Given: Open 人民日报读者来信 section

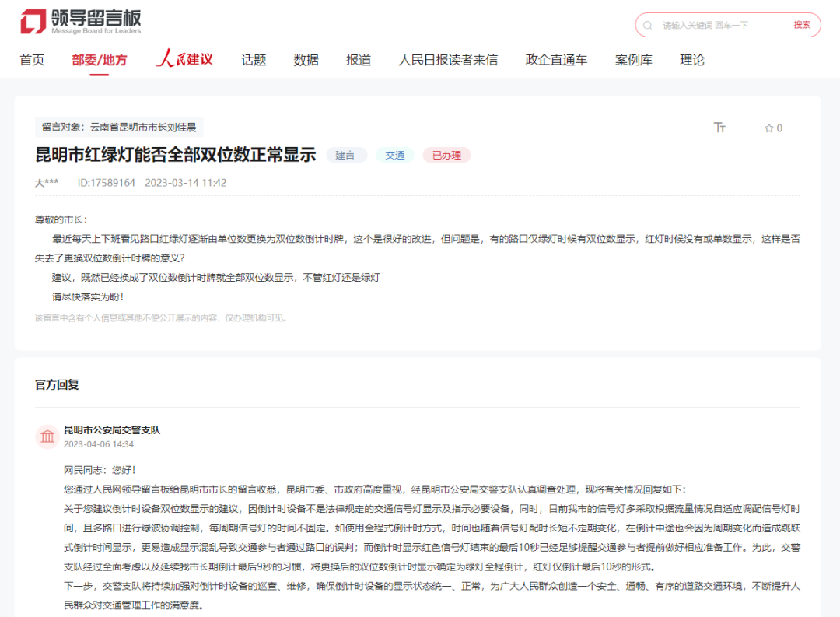Looking at the screenshot, I should pos(449,59).
